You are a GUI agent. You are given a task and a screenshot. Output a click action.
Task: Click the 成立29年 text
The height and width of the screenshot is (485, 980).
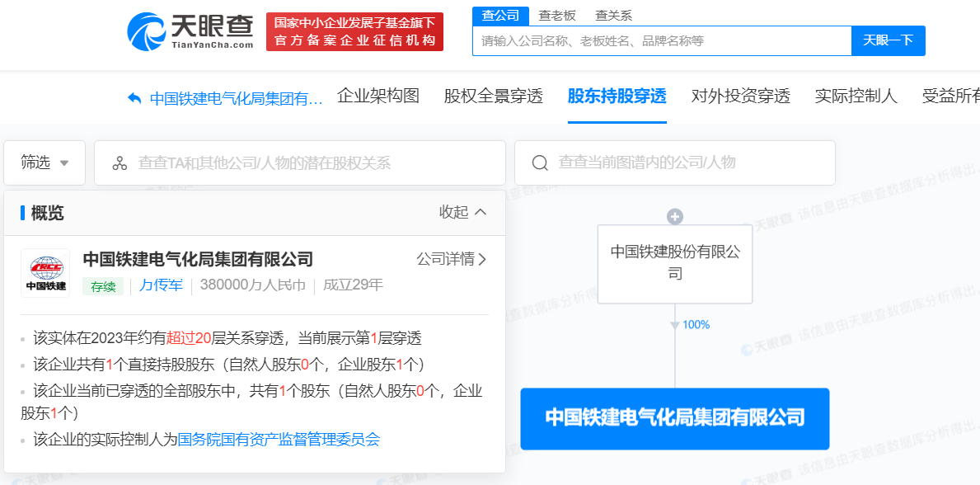353,285
